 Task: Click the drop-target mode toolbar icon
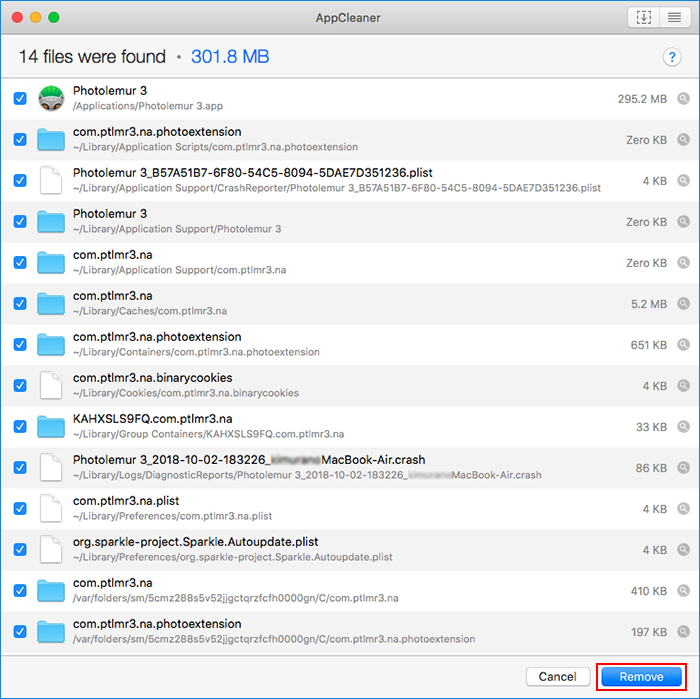coord(643,17)
